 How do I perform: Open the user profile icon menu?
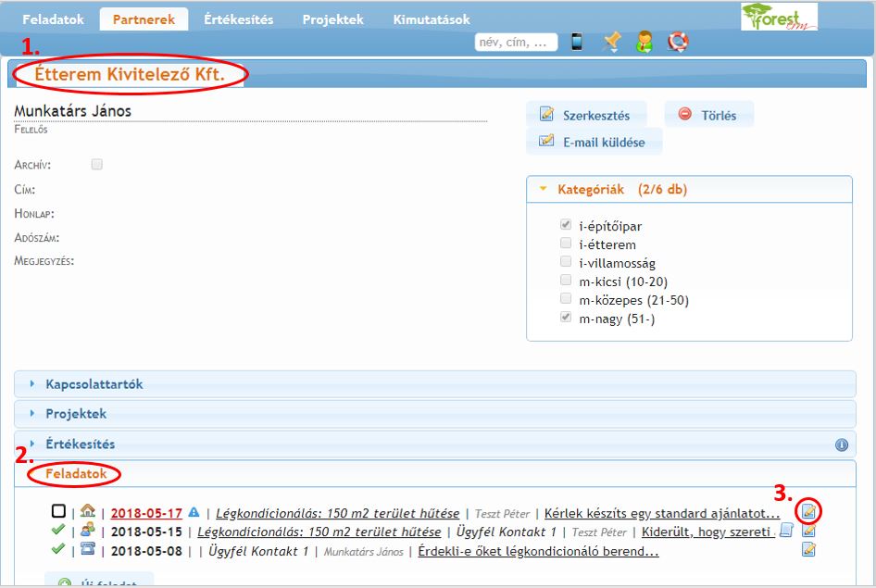[644, 42]
